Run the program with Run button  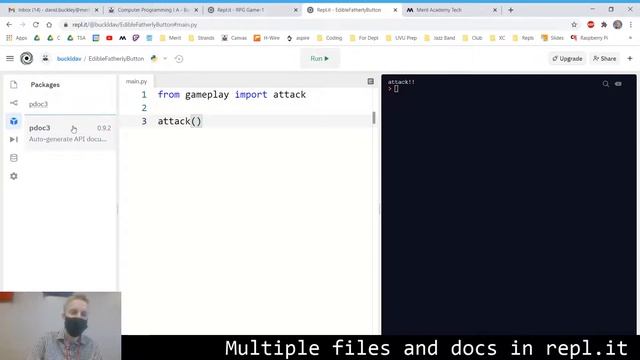[320, 59]
